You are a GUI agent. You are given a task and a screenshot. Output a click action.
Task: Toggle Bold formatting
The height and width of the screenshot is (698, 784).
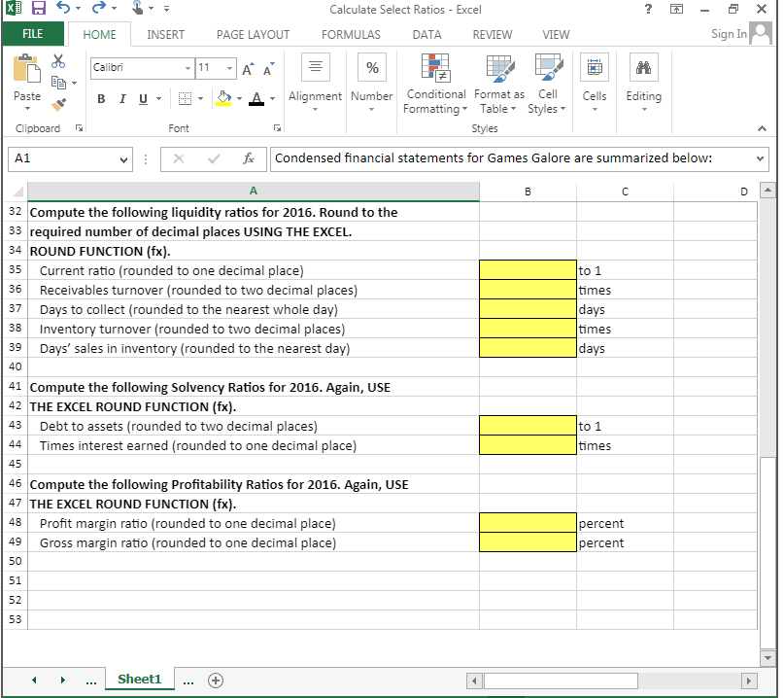[101, 100]
